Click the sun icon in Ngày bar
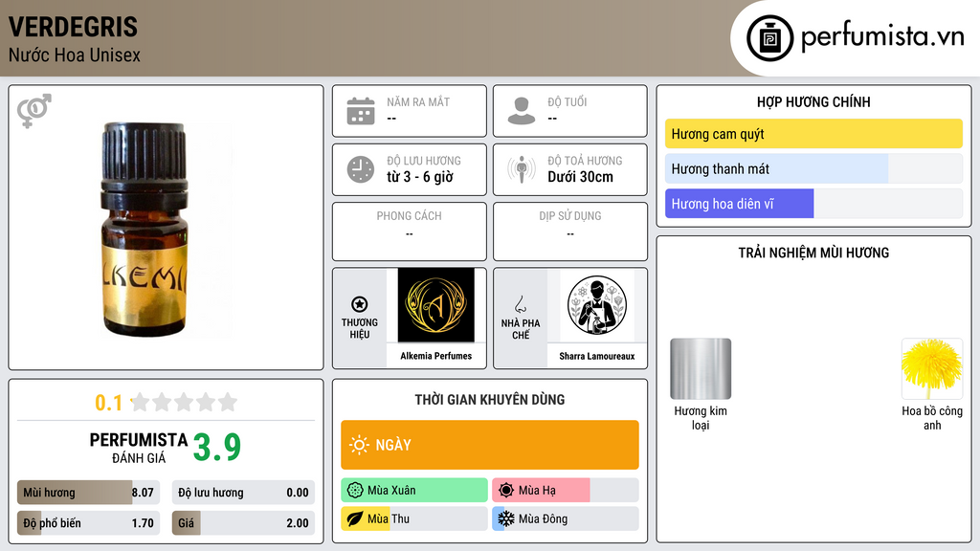 click(359, 445)
